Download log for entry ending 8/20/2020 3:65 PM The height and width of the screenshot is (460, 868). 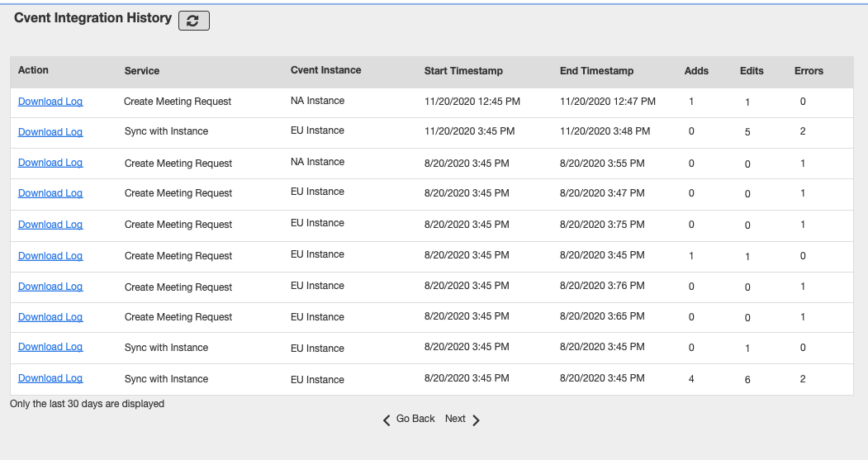[50, 317]
